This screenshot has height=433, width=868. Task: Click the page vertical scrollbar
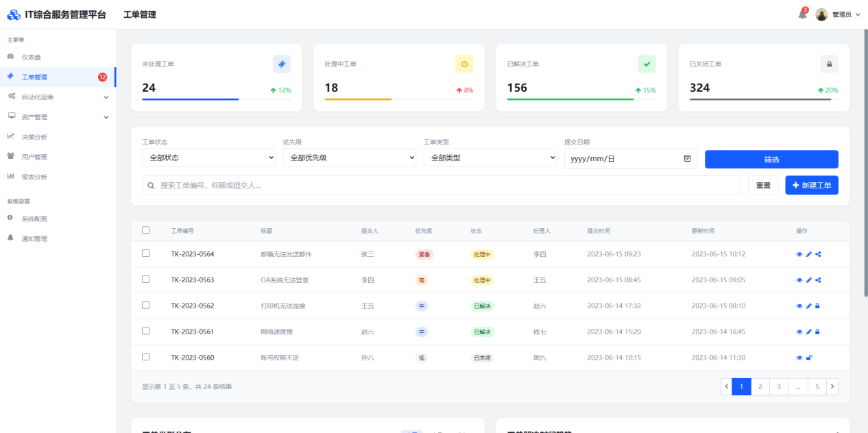pos(865,164)
